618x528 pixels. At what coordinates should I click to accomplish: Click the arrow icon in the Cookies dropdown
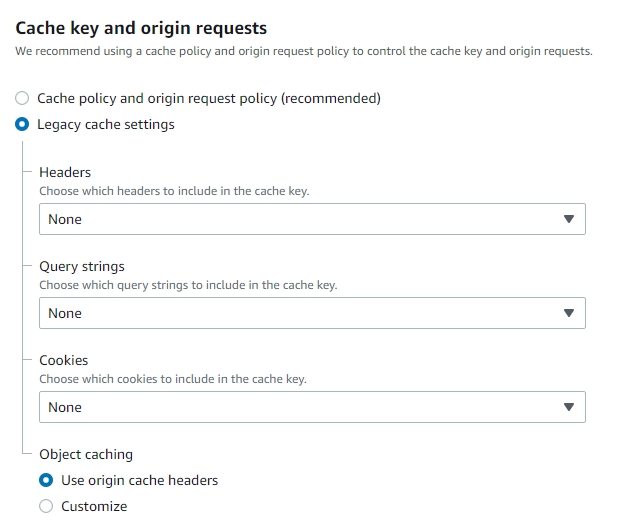click(569, 407)
